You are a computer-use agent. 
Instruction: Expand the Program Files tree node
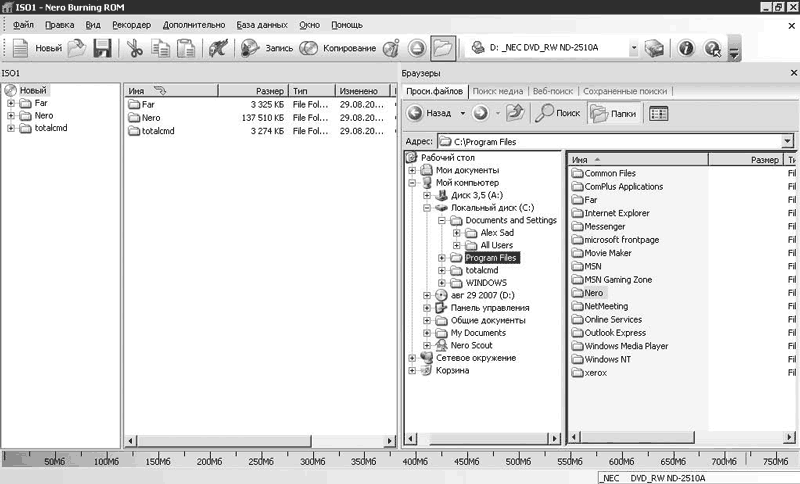pyautogui.click(x=442, y=258)
